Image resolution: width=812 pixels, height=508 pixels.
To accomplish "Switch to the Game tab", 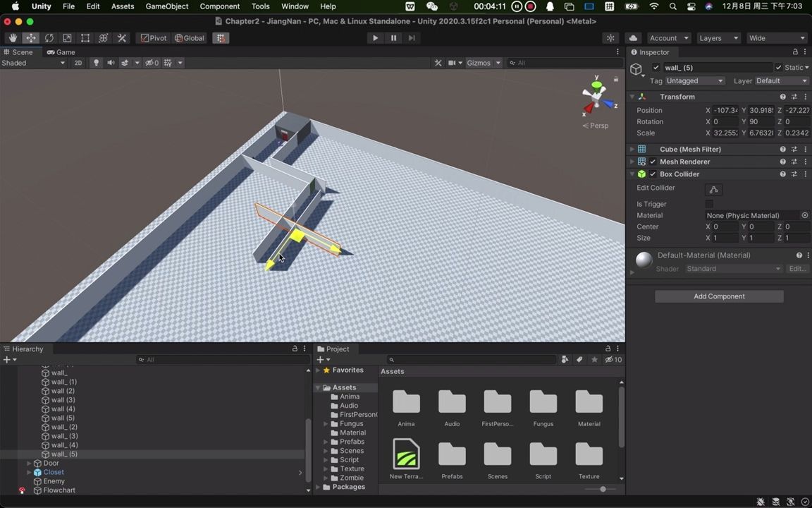I will (x=61, y=52).
